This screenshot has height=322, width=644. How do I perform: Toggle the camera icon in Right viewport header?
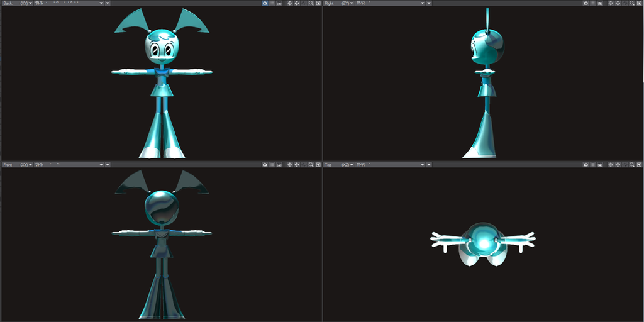pyautogui.click(x=586, y=3)
